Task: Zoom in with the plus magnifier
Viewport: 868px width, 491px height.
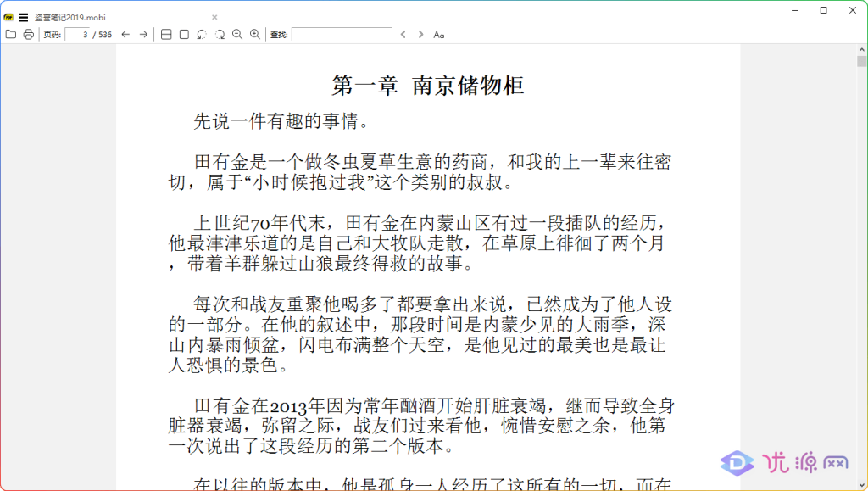Action: pyautogui.click(x=255, y=35)
